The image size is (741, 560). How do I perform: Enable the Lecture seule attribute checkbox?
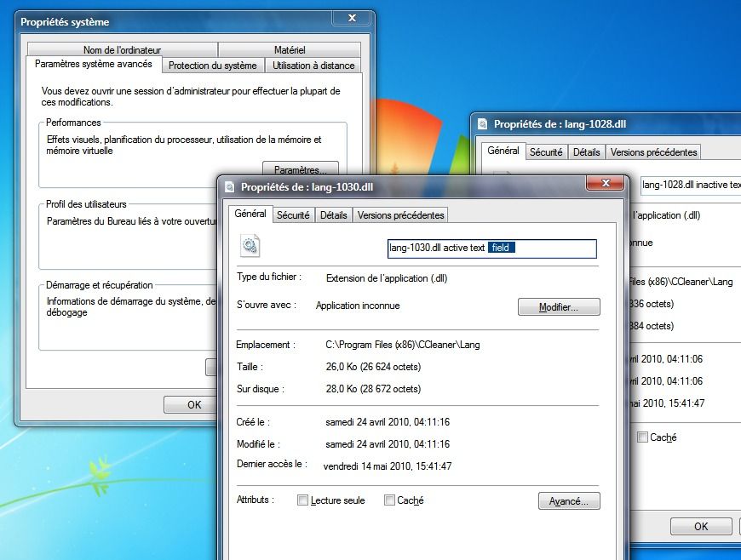(x=302, y=500)
